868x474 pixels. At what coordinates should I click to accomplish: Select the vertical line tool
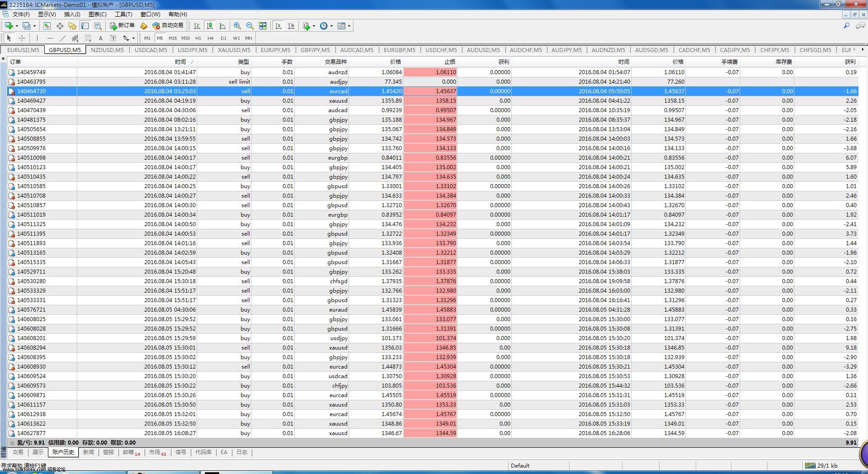click(37, 38)
